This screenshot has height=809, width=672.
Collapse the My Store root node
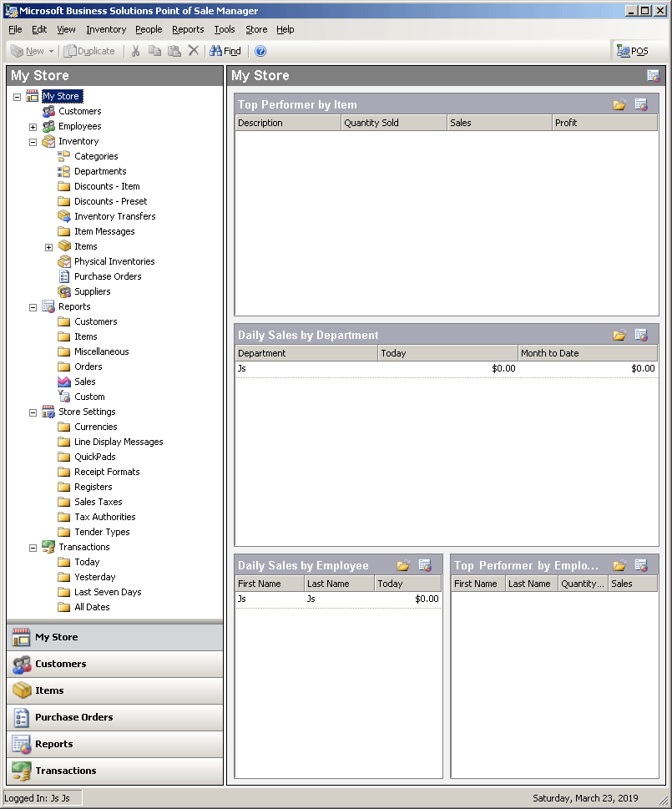17,97
